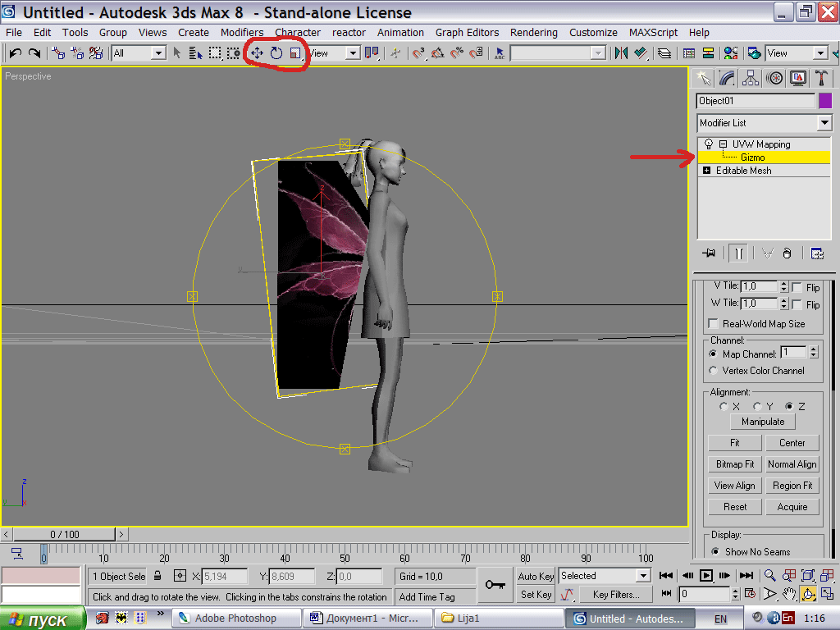This screenshot has width=840, height=630.
Task: Open the Rendering menu
Action: click(x=534, y=33)
